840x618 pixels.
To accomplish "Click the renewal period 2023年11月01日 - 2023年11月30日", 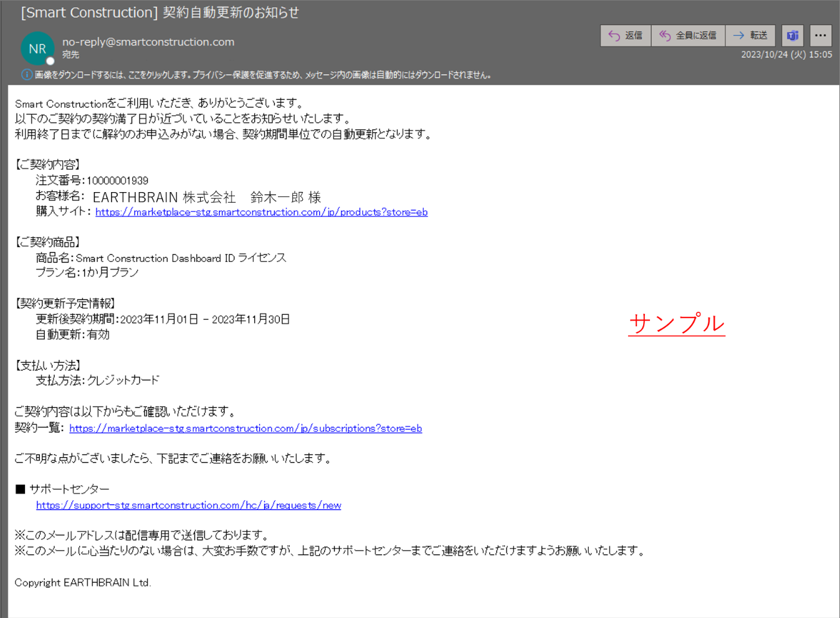I will (205, 319).
